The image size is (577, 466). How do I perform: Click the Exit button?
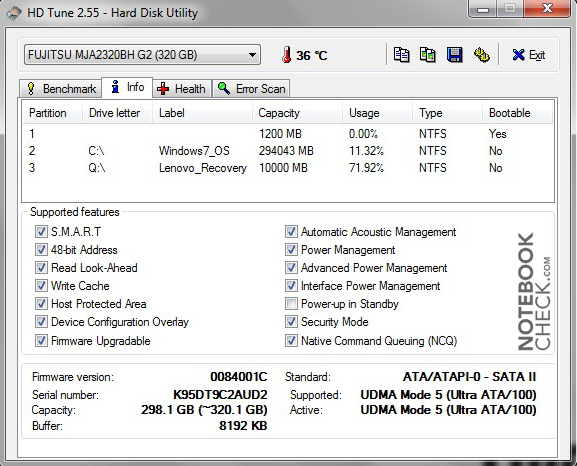pos(529,55)
